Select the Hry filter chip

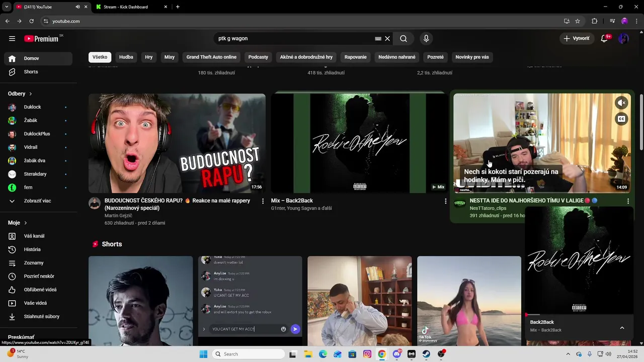149,57
